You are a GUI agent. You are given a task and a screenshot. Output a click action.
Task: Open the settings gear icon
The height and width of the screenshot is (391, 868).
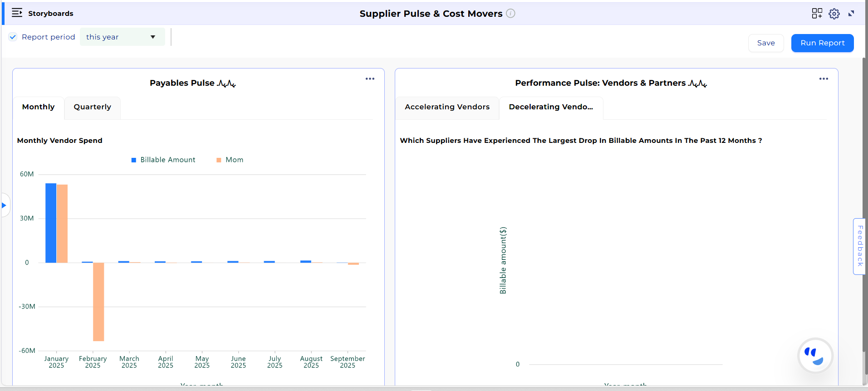(x=834, y=14)
